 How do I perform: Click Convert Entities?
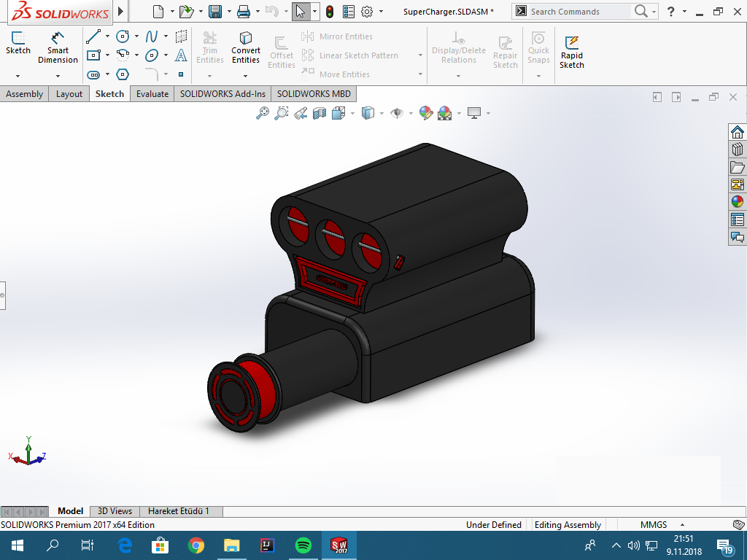point(246,47)
